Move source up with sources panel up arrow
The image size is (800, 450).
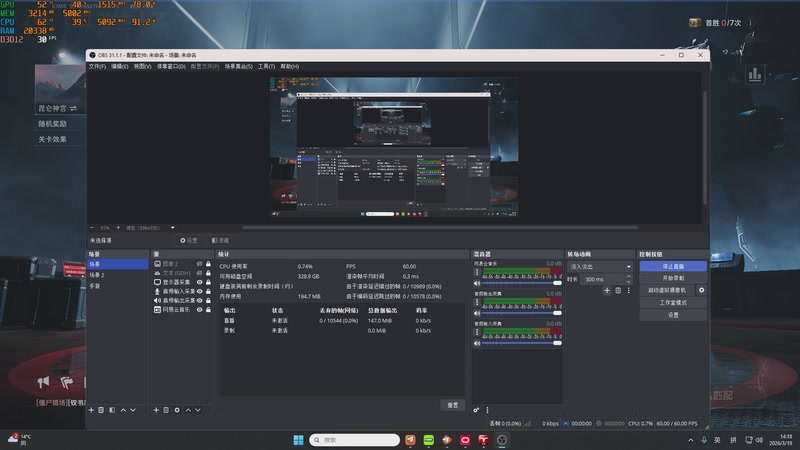pos(188,410)
